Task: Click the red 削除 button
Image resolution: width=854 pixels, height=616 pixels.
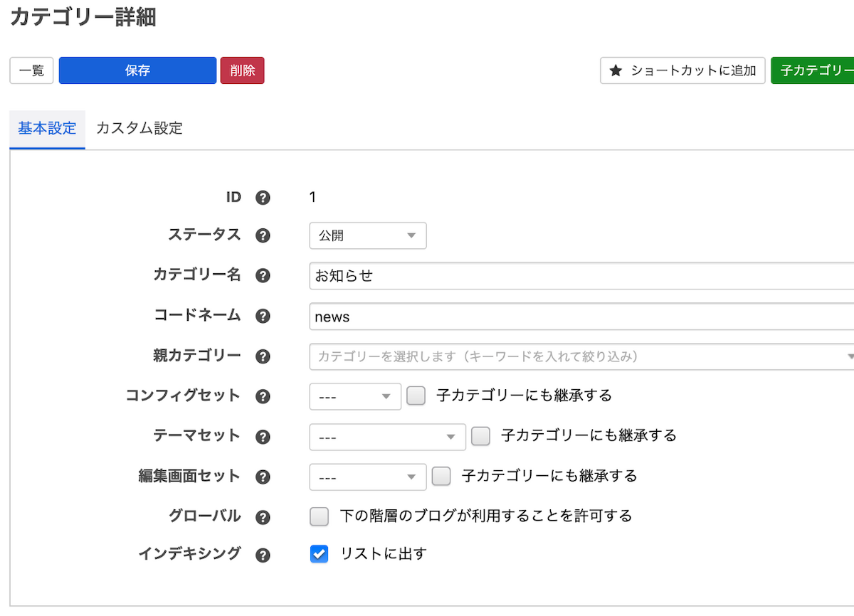Action: pos(242,71)
